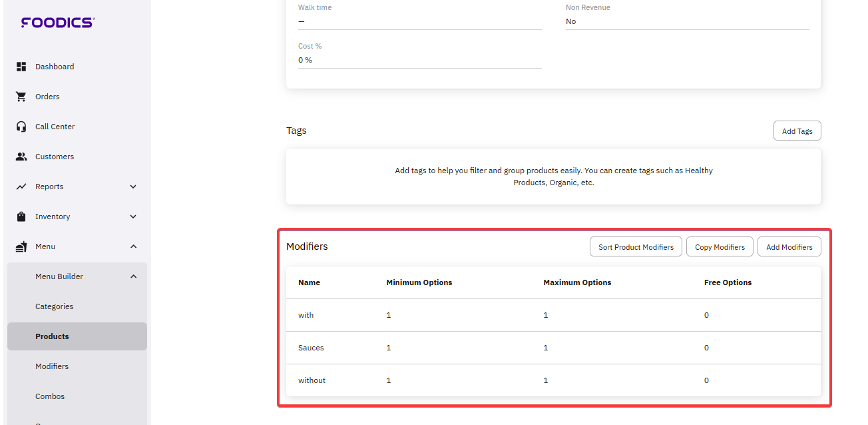Click the Menu food icon

point(21,246)
